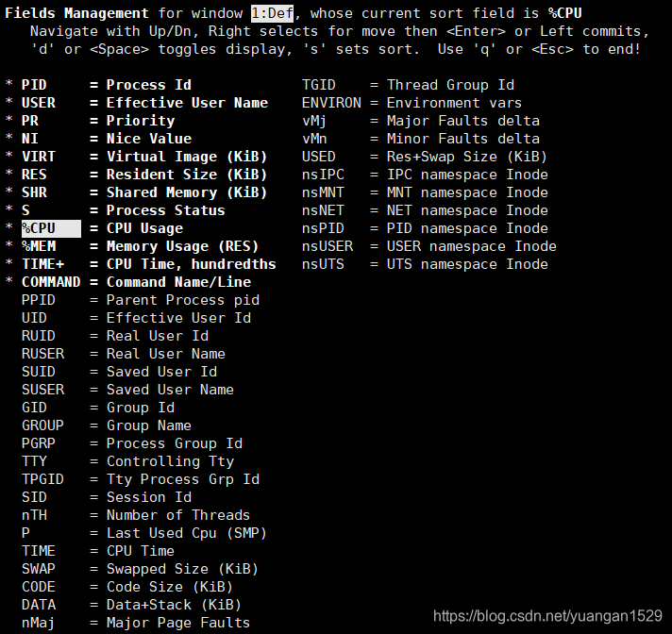672x634 pixels.
Task: Select the SID field entry
Action: point(107,497)
